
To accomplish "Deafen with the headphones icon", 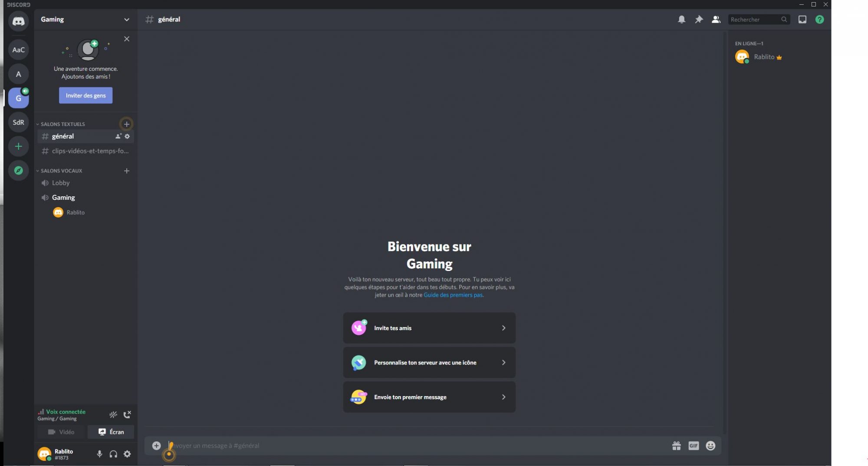I will (113, 454).
